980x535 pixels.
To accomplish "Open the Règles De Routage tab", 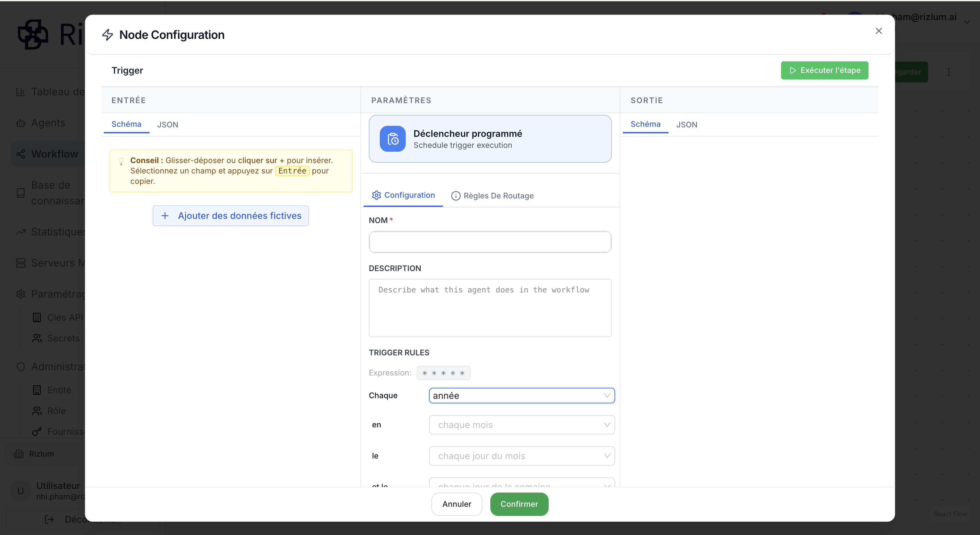I will 492,196.
